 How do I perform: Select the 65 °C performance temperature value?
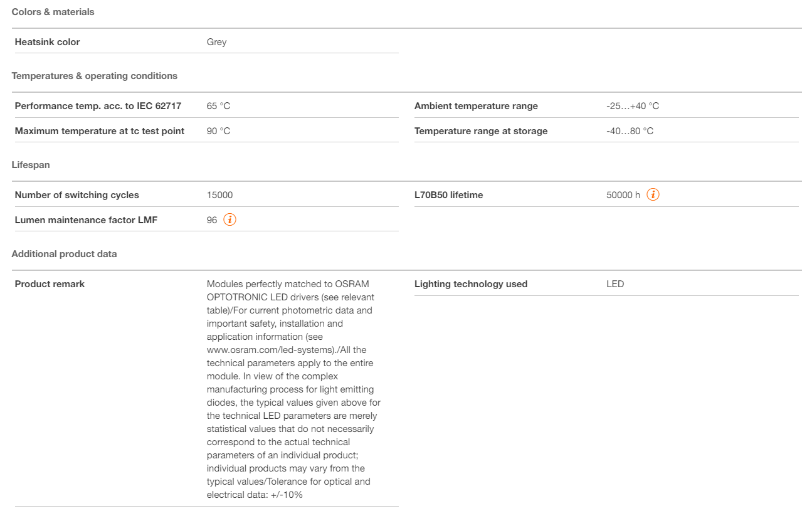[218, 106]
